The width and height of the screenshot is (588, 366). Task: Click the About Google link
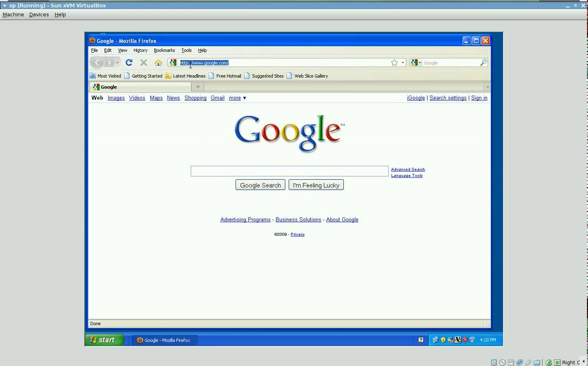342,220
